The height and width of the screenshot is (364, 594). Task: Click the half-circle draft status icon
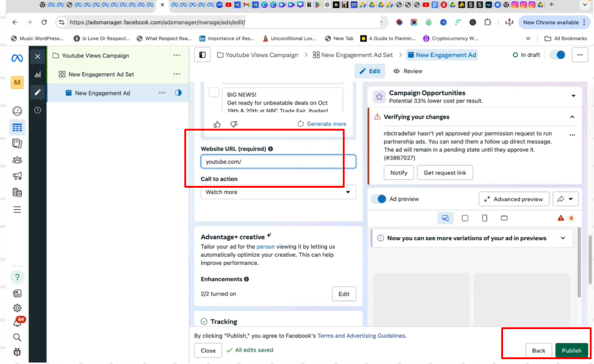click(x=178, y=93)
